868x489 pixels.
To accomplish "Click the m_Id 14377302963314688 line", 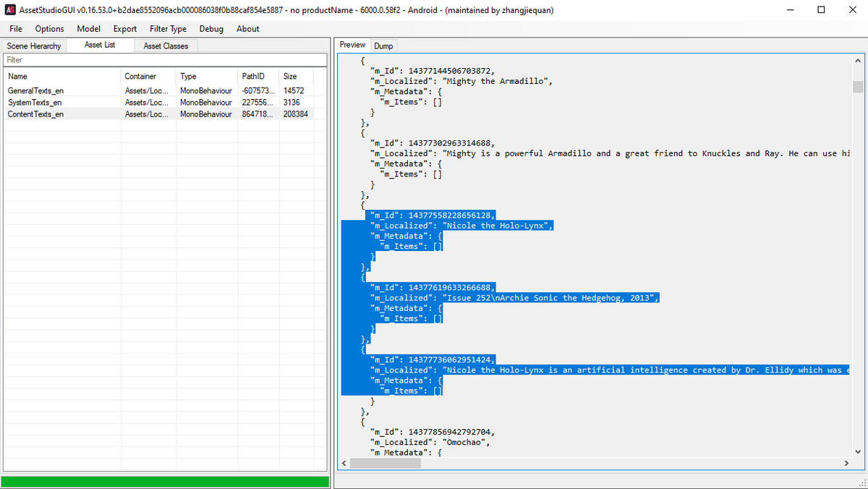I will tap(433, 143).
